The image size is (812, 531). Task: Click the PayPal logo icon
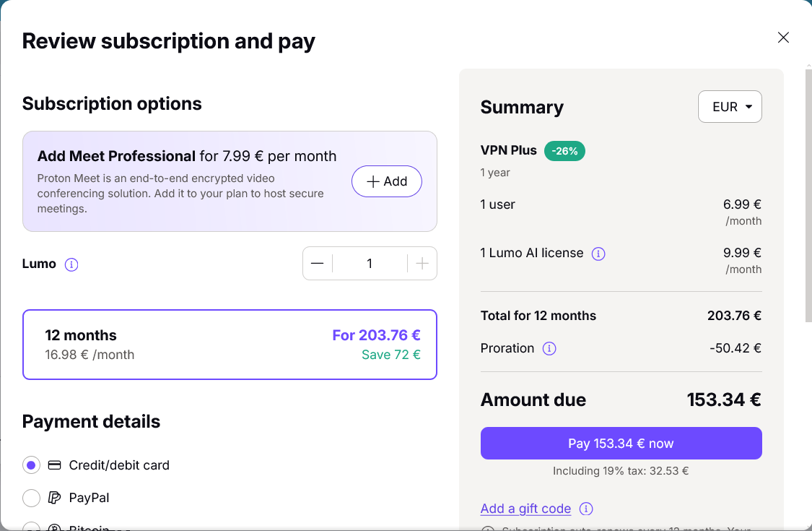(x=54, y=498)
